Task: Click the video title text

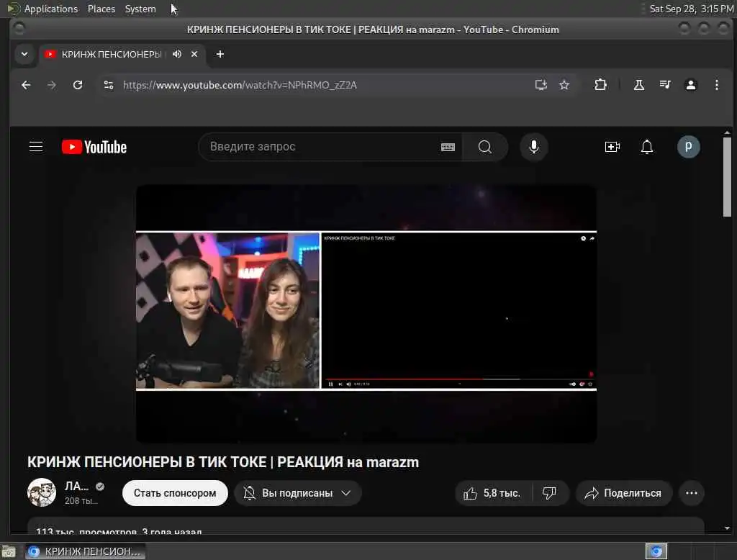Action: click(223, 462)
